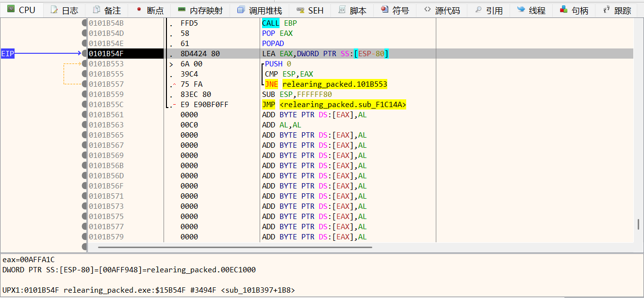Click the 脚本 script icon

pyautogui.click(x=342, y=10)
